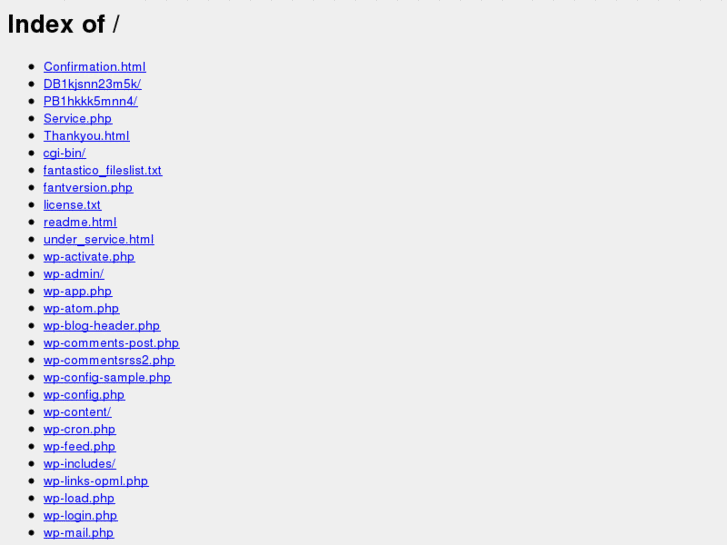Browse the wp-content/ directory

77,412
